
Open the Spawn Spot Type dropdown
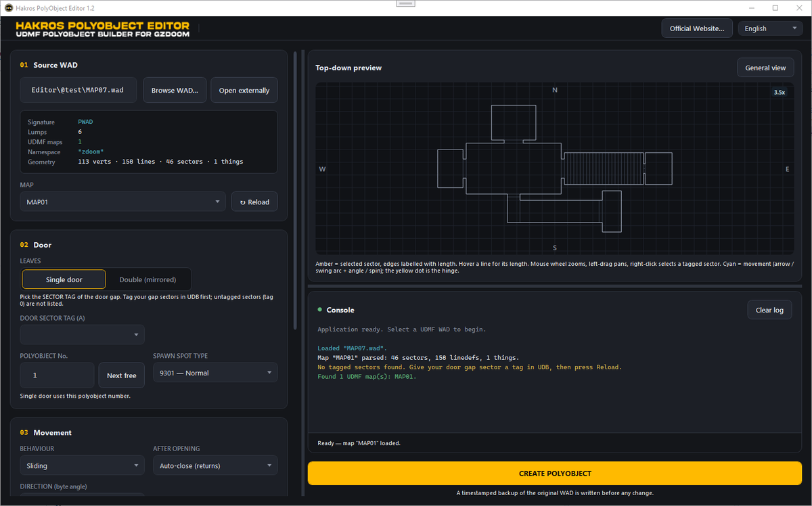(x=215, y=373)
